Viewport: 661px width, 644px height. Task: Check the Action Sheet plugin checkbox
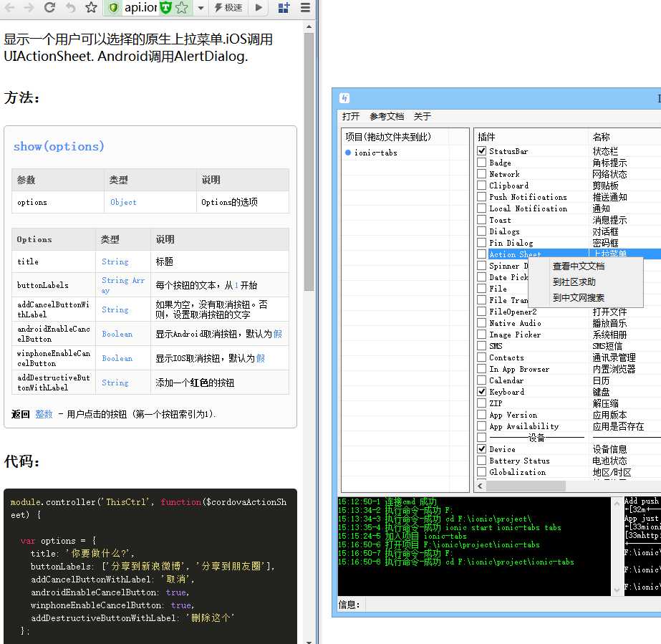click(x=481, y=254)
